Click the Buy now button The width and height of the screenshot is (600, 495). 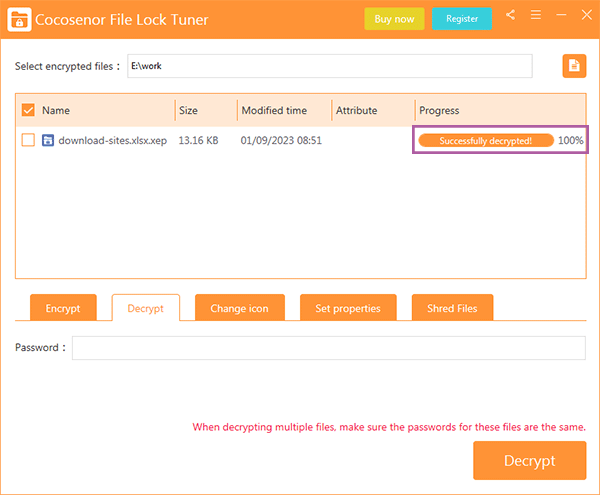394,19
